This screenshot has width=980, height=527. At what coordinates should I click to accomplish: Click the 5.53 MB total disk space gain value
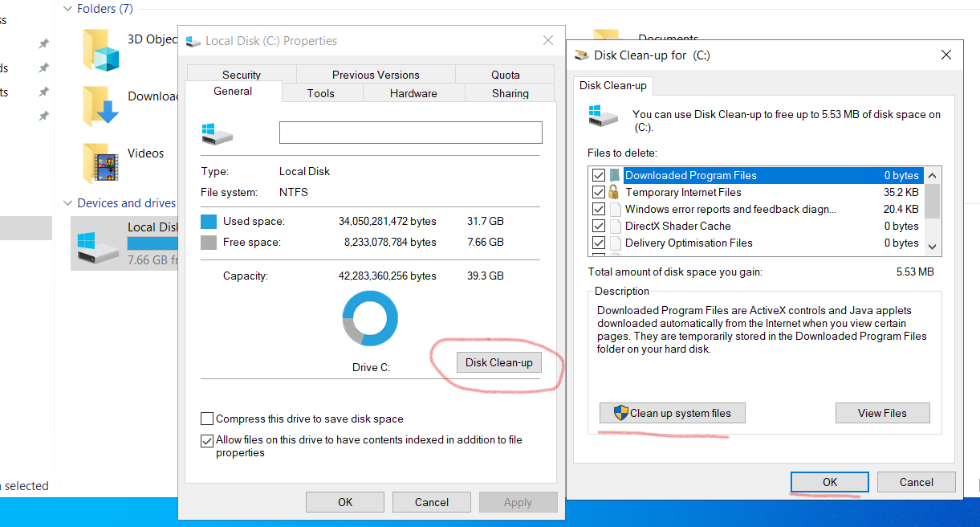pyautogui.click(x=915, y=272)
